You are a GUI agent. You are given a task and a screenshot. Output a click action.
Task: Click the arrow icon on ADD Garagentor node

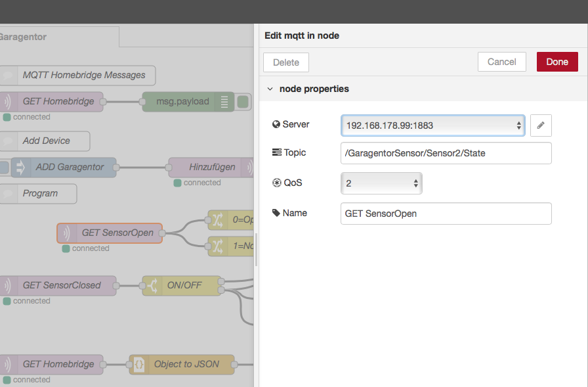[20, 168]
